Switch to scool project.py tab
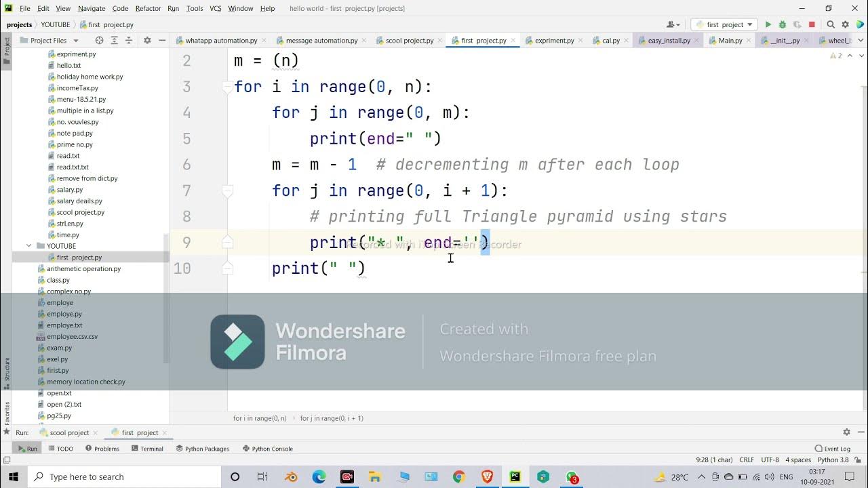The image size is (868, 488). pyautogui.click(x=410, y=41)
